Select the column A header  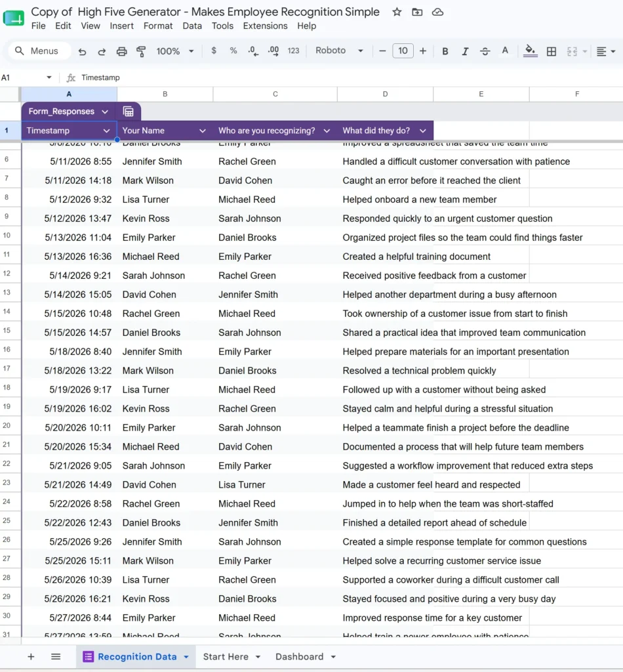coord(69,94)
